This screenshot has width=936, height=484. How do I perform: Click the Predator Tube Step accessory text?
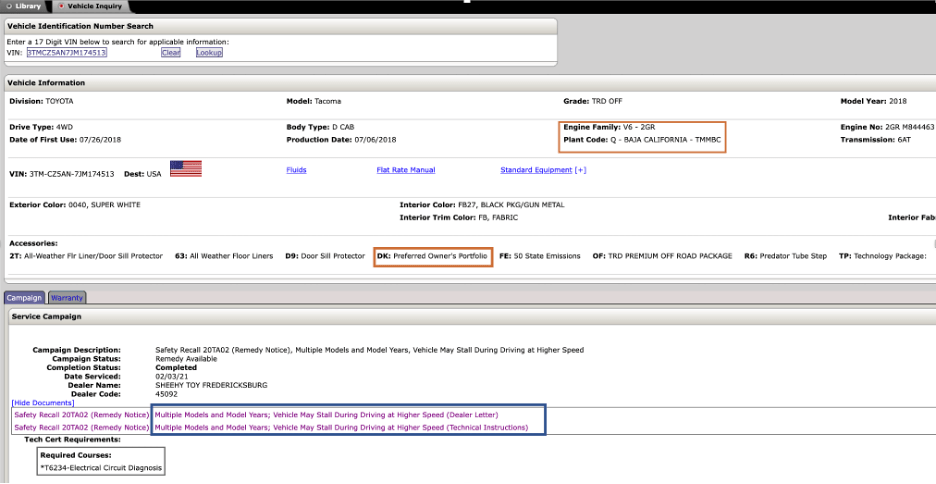tap(785, 256)
